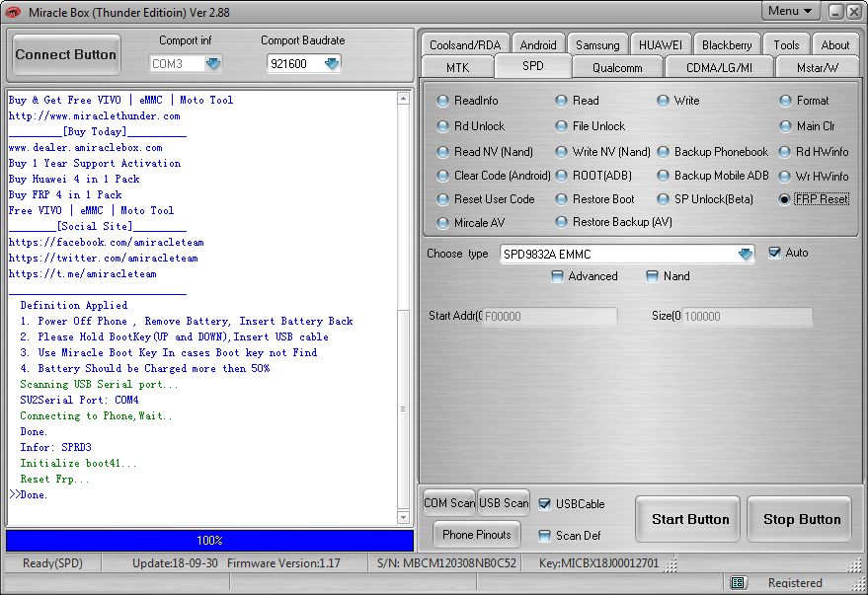The width and height of the screenshot is (868, 595).
Task: Expand the Choose type SPD9832A EMMC list
Action: 746,254
